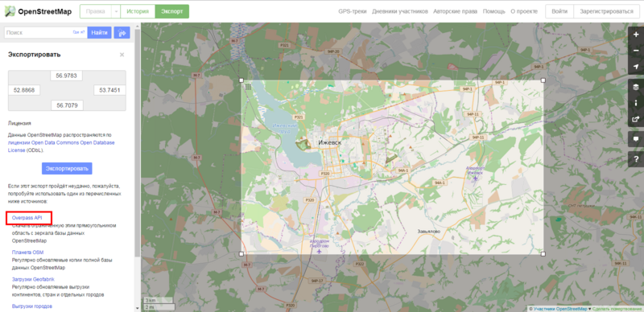Open GPS-треки in the top menu
Screen dimensions: 644x312
coord(353,11)
